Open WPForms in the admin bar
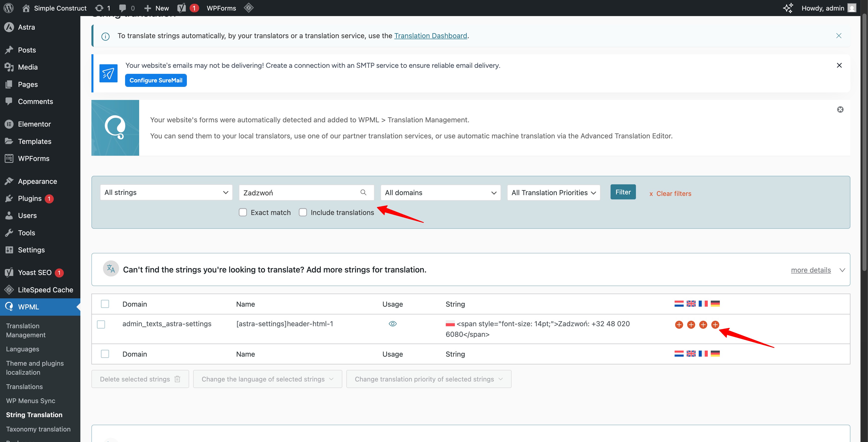This screenshot has width=868, height=442. click(221, 8)
